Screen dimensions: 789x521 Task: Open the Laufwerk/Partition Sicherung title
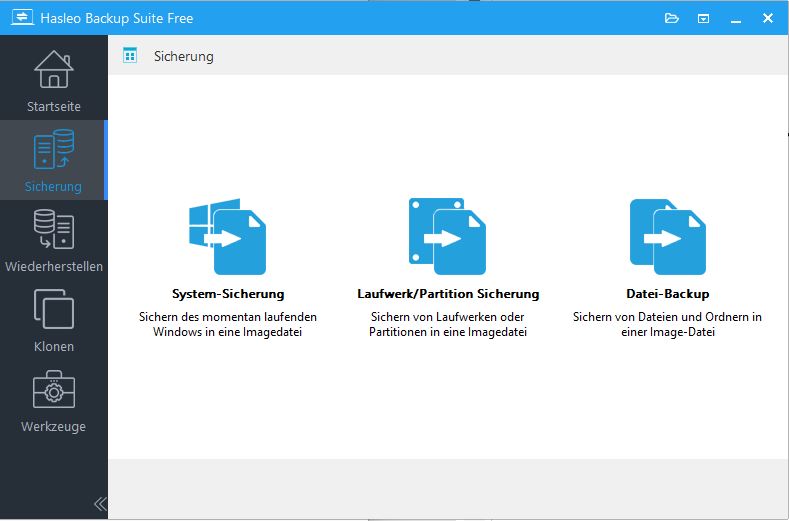[x=448, y=293]
